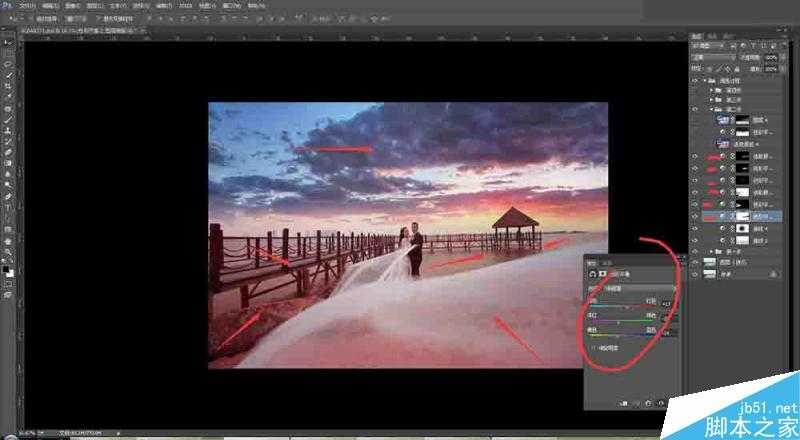Image resolution: width=800 pixels, height=440 pixels.
Task: Click the Cyan-Red value input field
Action: pos(667,300)
